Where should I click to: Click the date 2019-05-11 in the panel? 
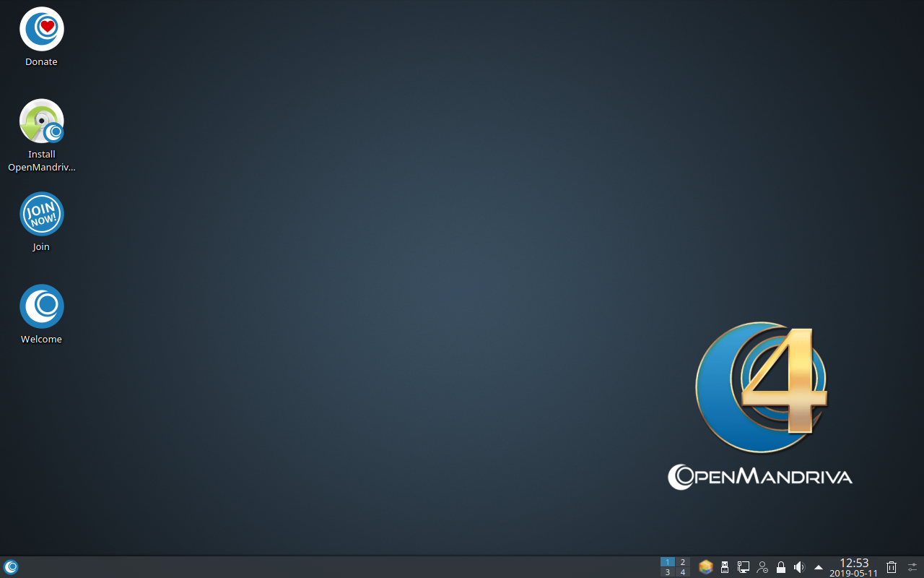click(x=854, y=574)
